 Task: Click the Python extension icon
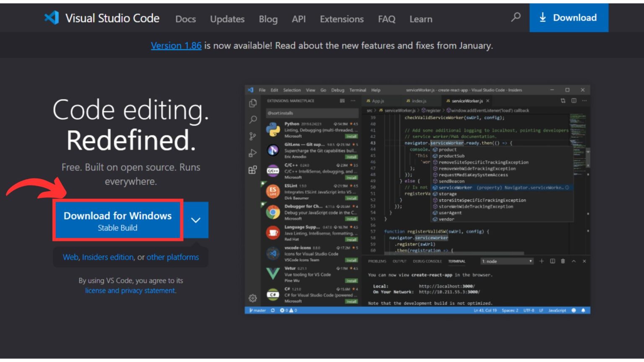[x=273, y=129]
